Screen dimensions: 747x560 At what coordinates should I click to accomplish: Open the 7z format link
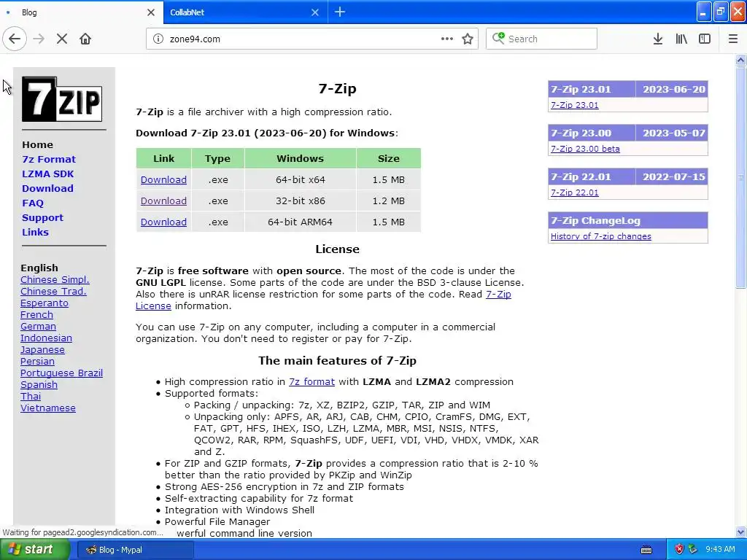click(311, 382)
